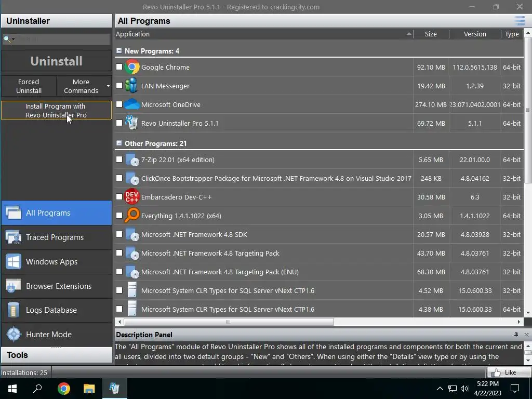Mark the Everything 1.4.1.1022 checkbox
The image size is (532, 399).
(x=119, y=216)
